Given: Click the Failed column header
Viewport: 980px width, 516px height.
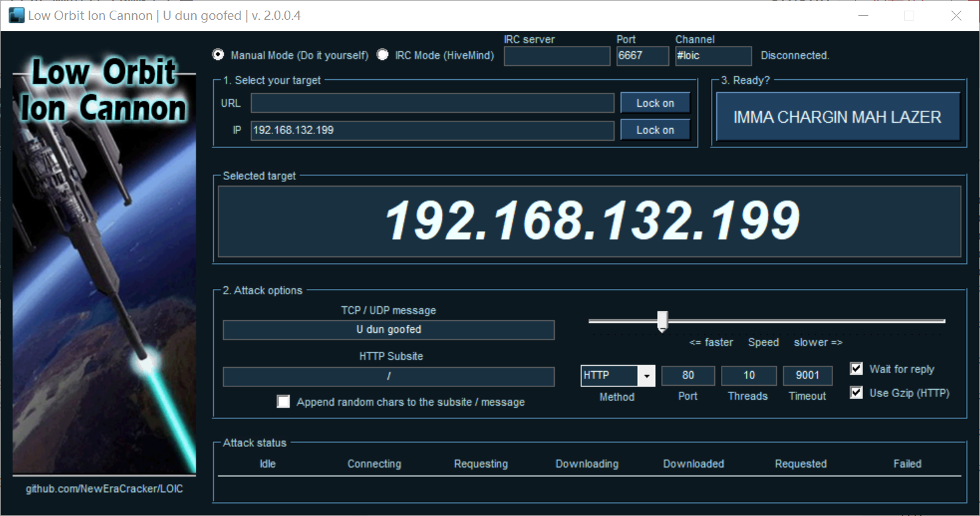Looking at the screenshot, I should pos(908,464).
